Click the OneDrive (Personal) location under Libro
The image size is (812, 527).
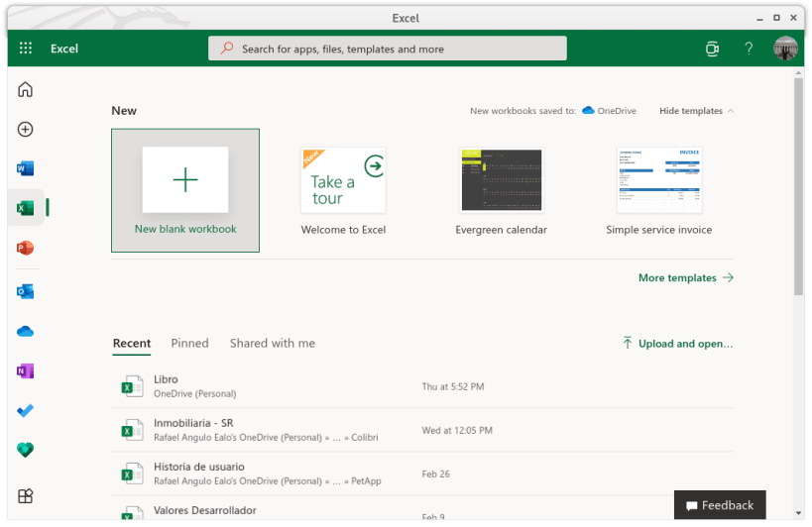(194, 394)
